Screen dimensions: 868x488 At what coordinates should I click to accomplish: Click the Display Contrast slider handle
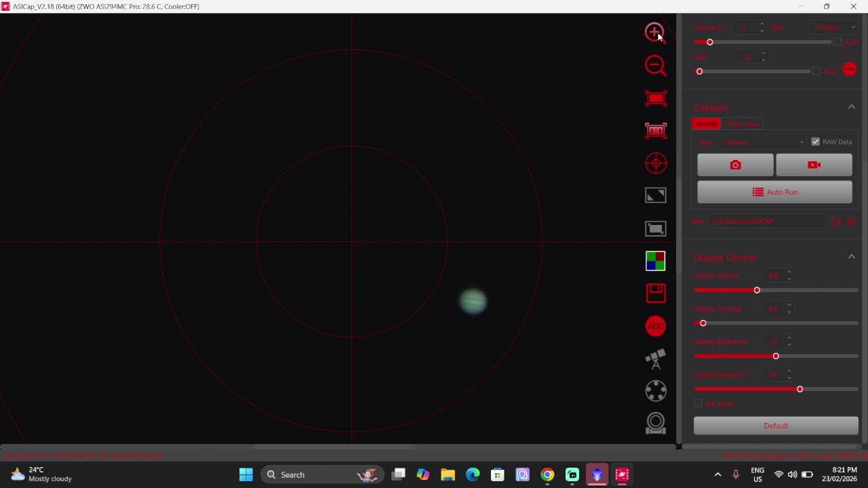click(703, 323)
